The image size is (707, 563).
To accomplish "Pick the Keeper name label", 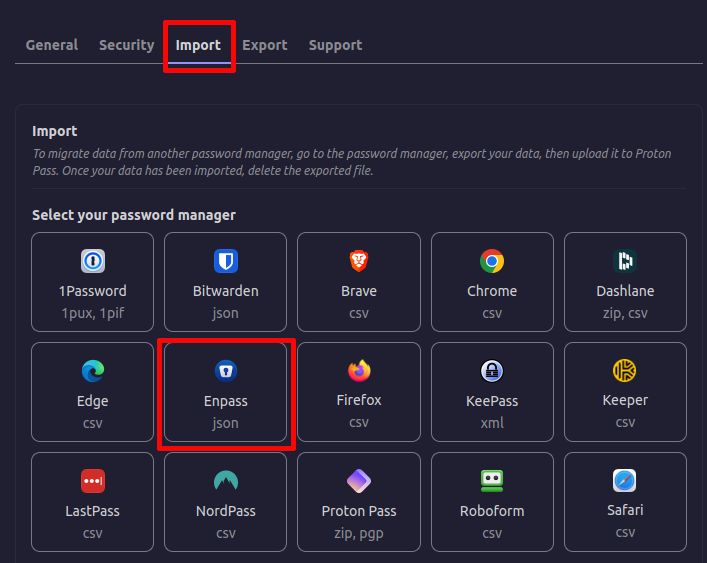I will (x=625, y=400).
